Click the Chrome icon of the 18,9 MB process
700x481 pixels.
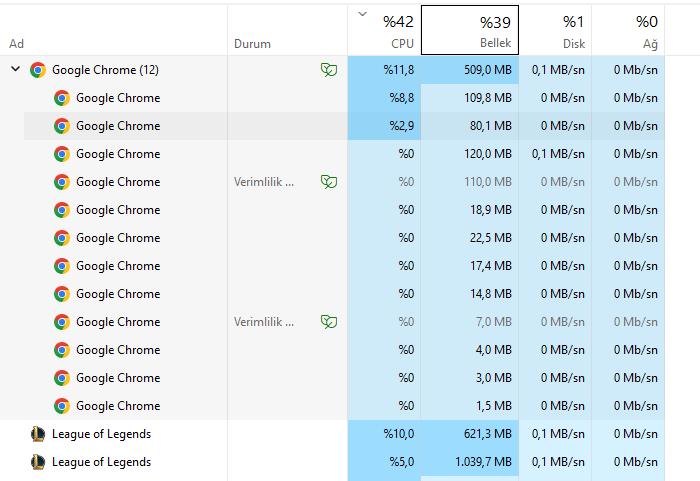click(x=62, y=210)
